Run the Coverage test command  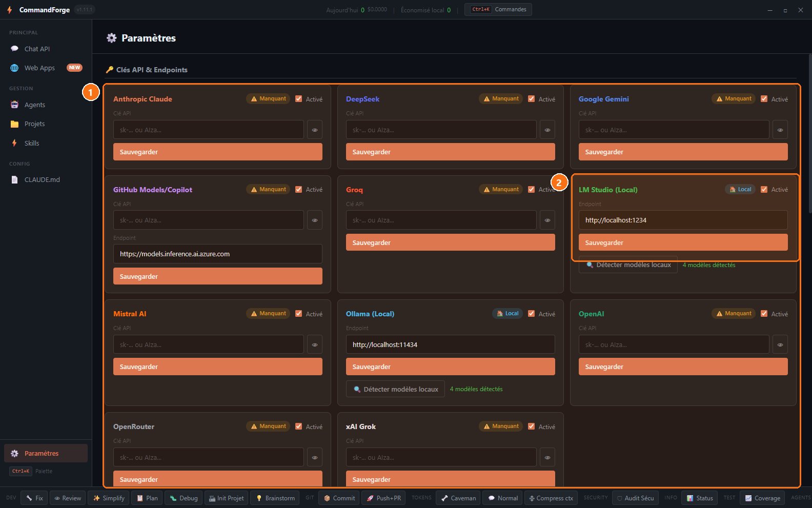[x=762, y=498]
